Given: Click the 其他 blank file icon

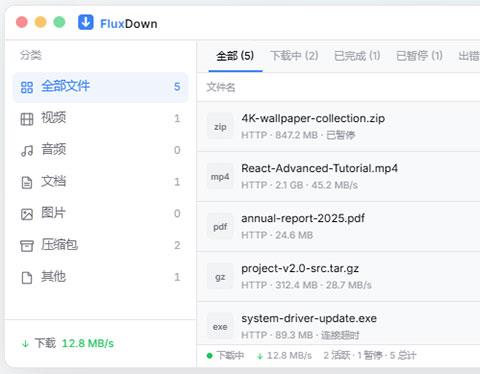Looking at the screenshot, I should pos(27,278).
